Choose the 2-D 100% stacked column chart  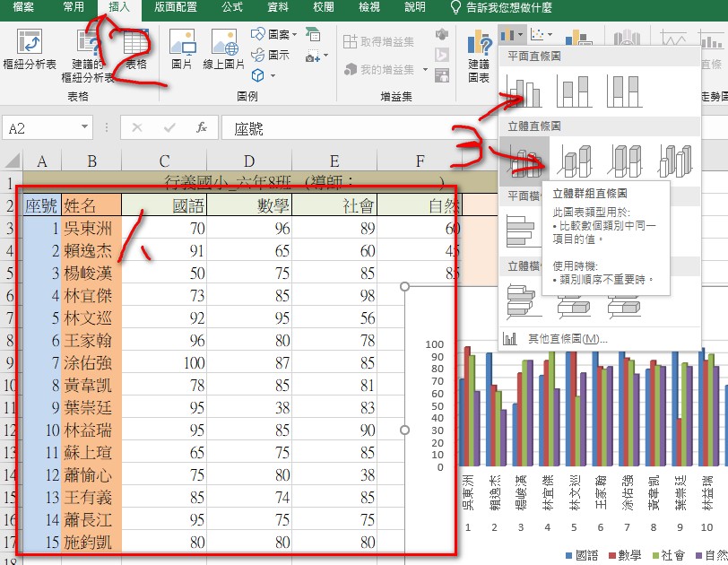pyautogui.click(x=625, y=91)
